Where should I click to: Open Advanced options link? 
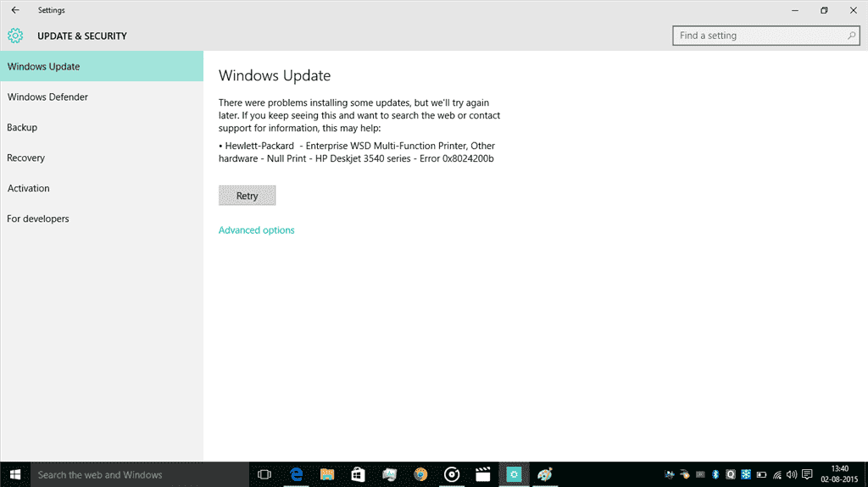point(256,230)
